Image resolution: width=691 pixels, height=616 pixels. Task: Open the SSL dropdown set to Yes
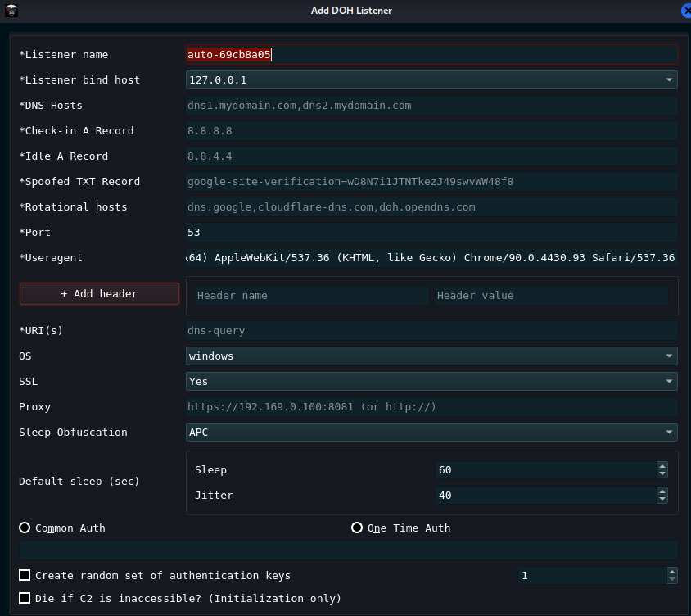point(431,382)
